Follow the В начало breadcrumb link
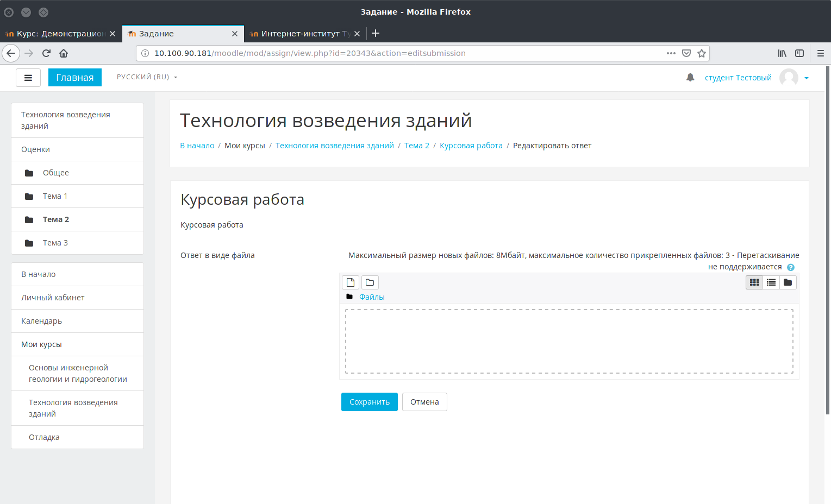Image resolution: width=831 pixels, height=504 pixels. point(197,146)
